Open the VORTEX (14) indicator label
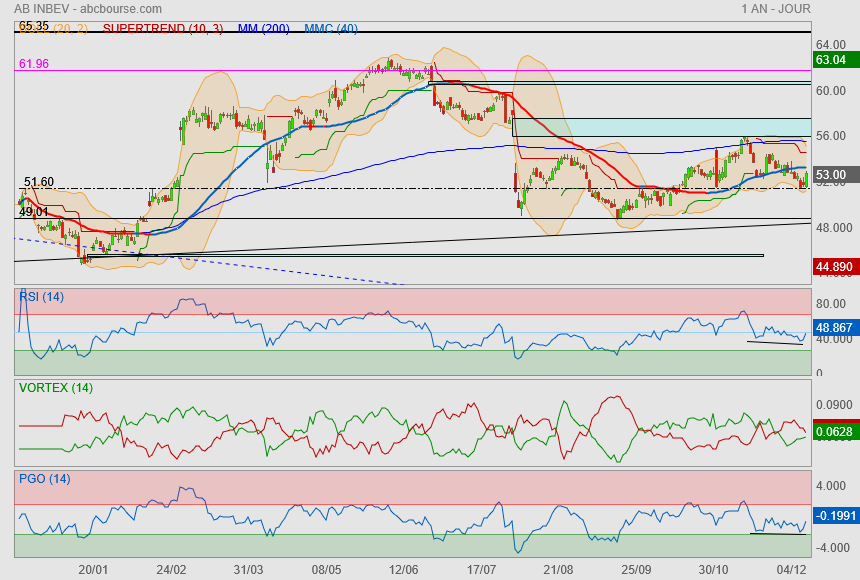 (55, 387)
